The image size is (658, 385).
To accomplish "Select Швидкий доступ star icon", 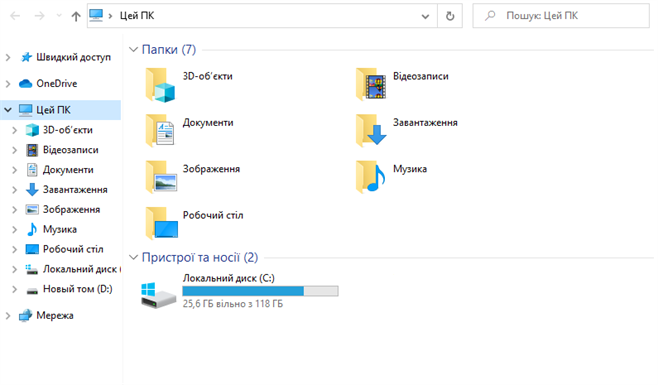I will point(26,57).
